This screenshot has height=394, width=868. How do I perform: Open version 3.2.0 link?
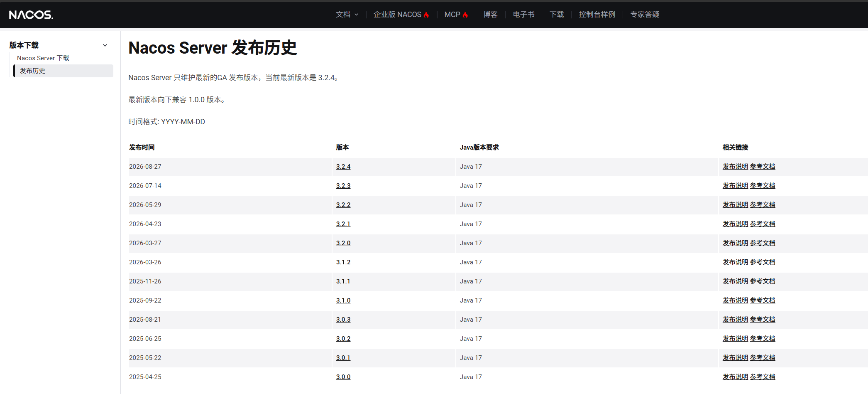pyautogui.click(x=343, y=243)
